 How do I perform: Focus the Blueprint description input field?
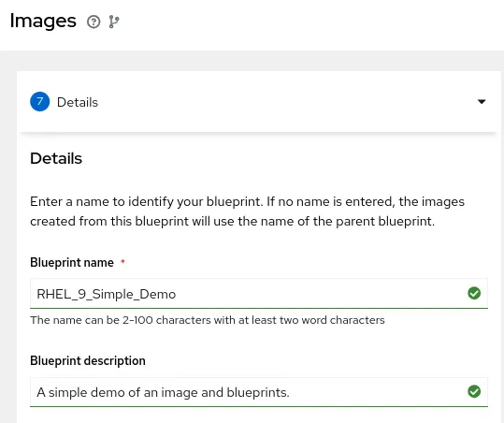tap(259, 392)
